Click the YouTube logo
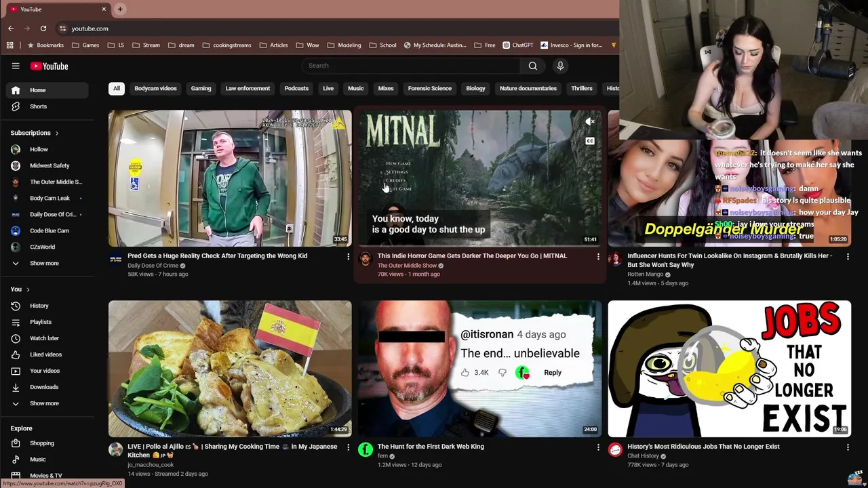Image resolution: width=868 pixels, height=488 pixels. [49, 66]
